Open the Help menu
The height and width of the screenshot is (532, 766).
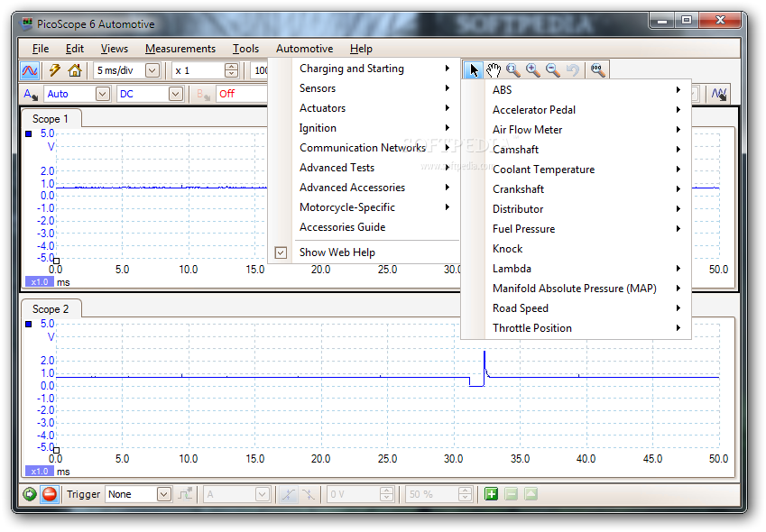[361, 49]
